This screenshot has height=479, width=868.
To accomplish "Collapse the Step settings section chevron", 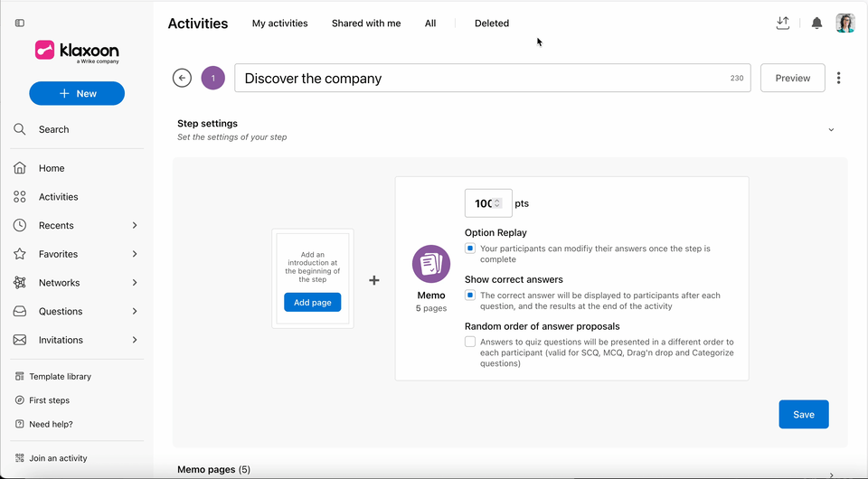I will (831, 130).
